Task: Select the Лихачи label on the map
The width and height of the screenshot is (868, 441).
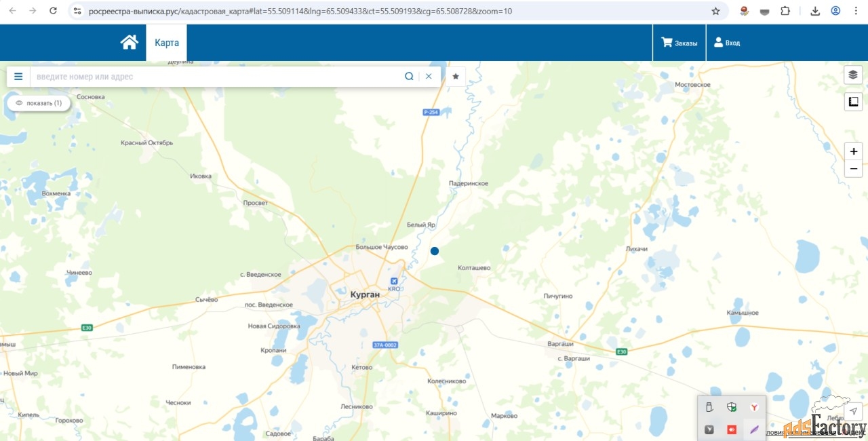Action: [637, 250]
